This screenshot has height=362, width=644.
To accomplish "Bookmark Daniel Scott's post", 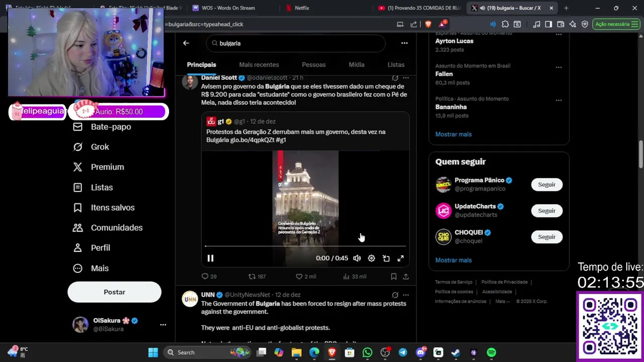I will pos(393,277).
